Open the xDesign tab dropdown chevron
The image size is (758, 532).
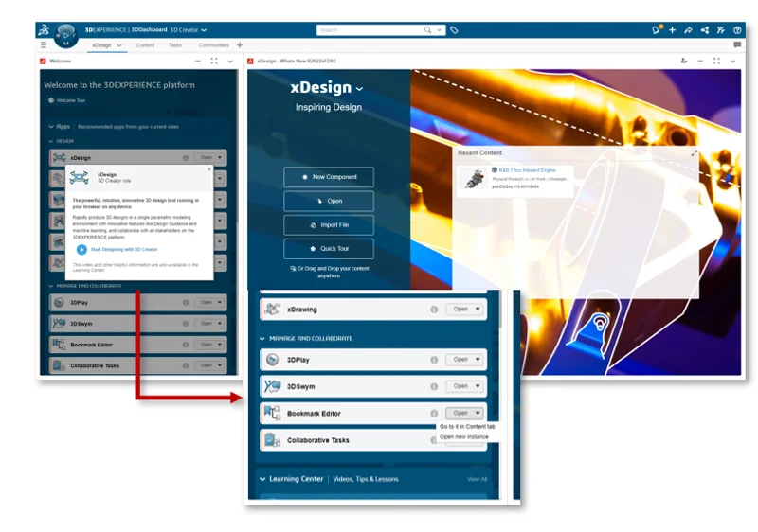tap(119, 45)
